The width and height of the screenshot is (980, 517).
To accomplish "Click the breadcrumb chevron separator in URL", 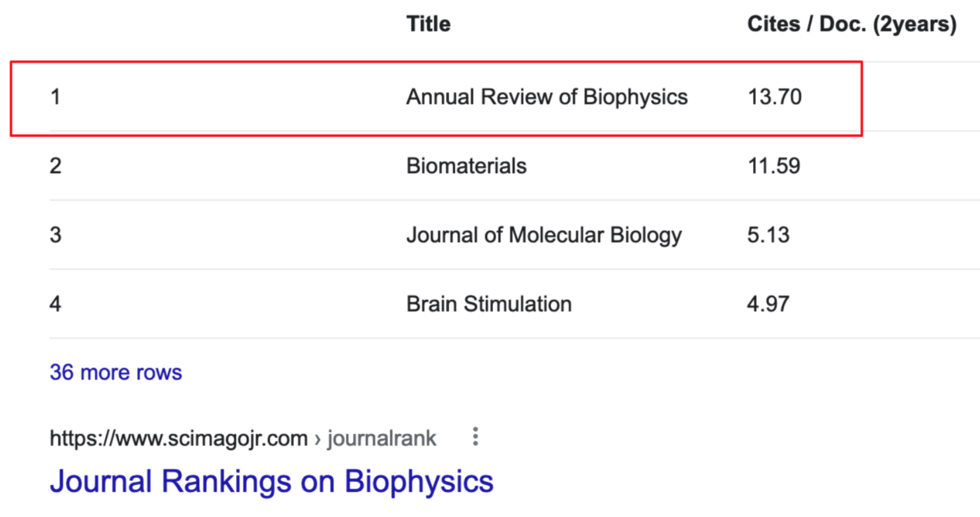I will [x=318, y=439].
